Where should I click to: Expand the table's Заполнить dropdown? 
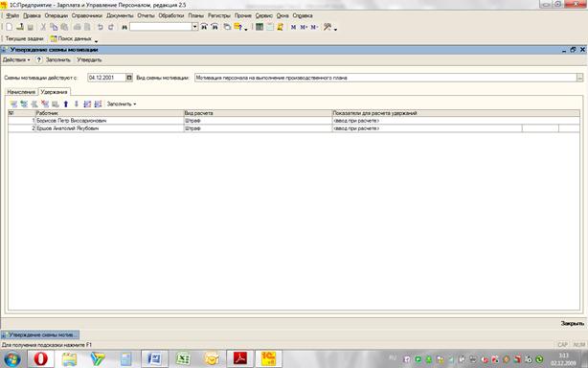[122, 103]
